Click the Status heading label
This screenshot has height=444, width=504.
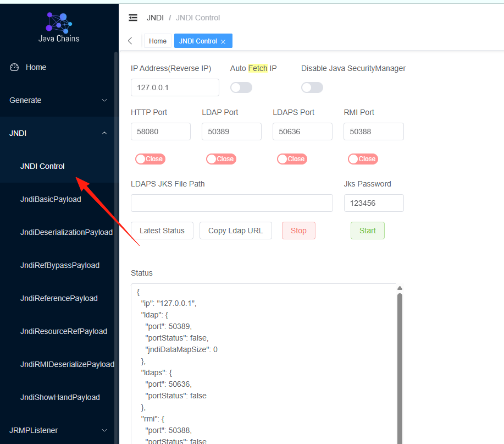coord(142,273)
